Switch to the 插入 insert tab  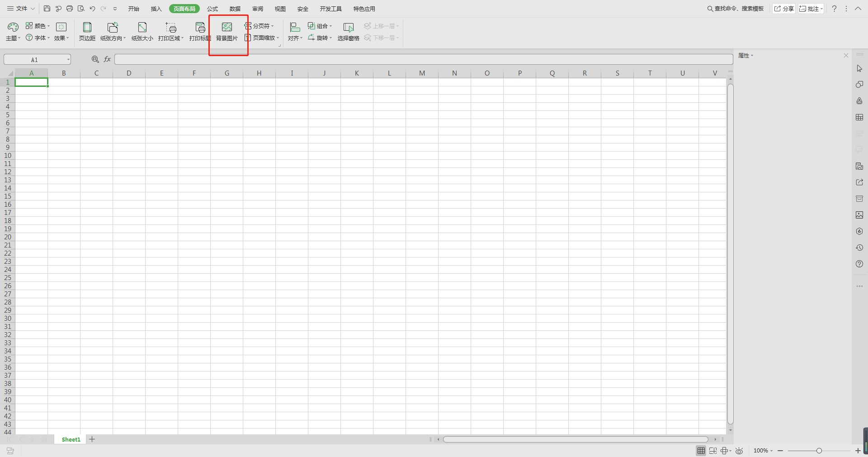[156, 9]
